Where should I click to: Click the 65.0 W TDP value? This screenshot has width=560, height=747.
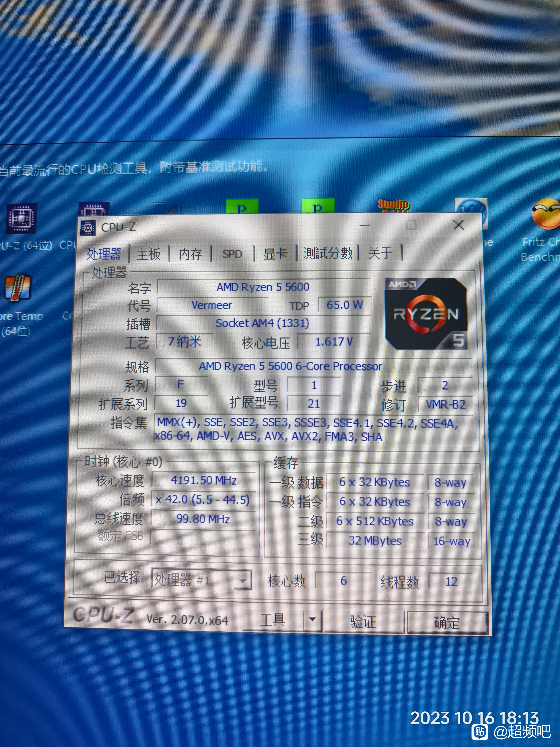(x=345, y=305)
